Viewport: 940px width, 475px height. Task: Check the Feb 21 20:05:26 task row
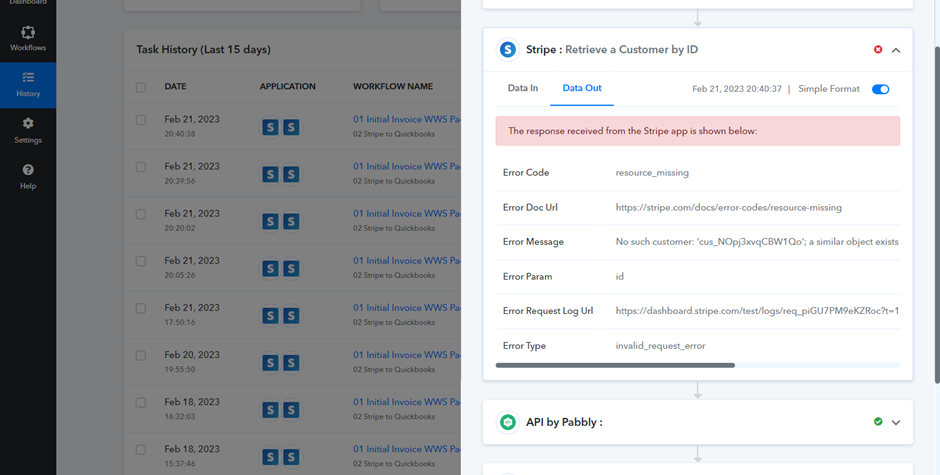(141, 261)
